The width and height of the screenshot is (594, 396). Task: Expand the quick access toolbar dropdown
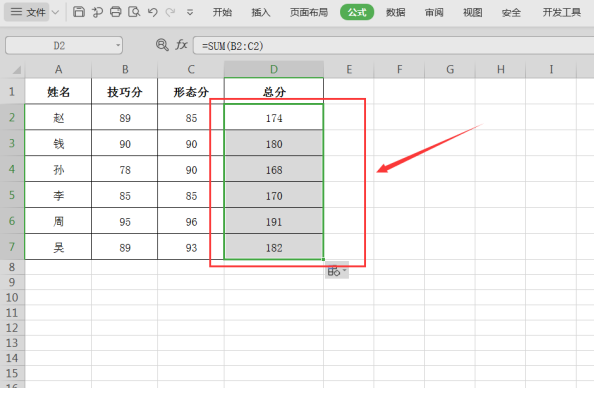[x=190, y=13]
